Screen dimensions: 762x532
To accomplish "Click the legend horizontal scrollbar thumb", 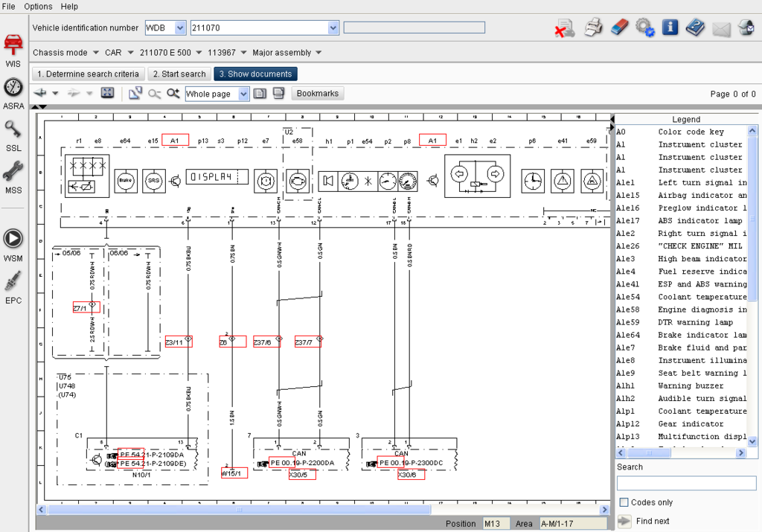I will 649,453.
